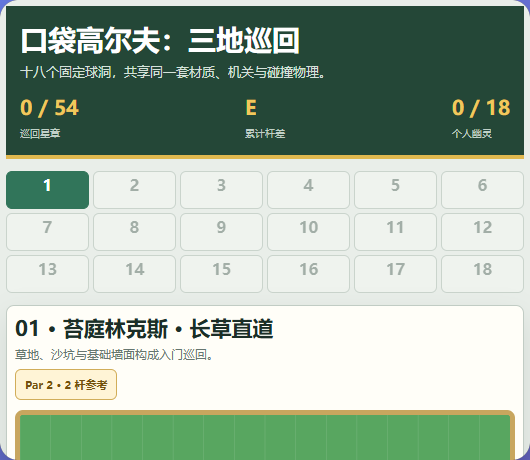530x460 pixels.
Task: Switch to hole 14
Action: (135, 274)
